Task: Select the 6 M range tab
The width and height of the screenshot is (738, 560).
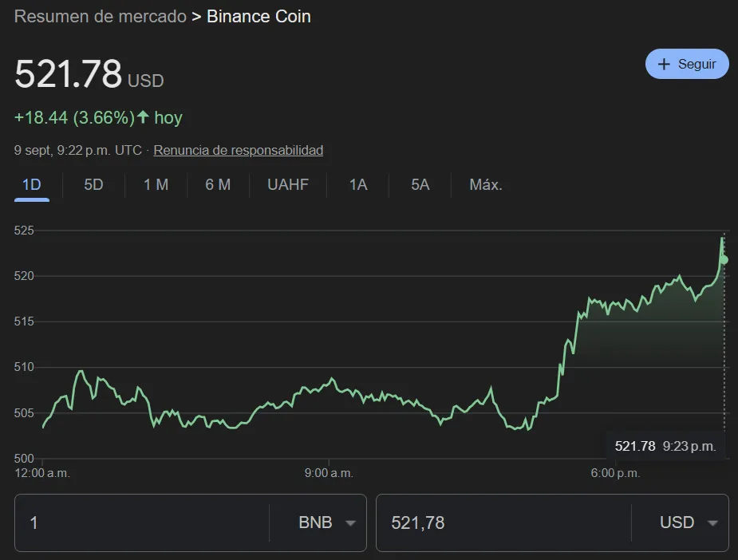Action: (218, 184)
